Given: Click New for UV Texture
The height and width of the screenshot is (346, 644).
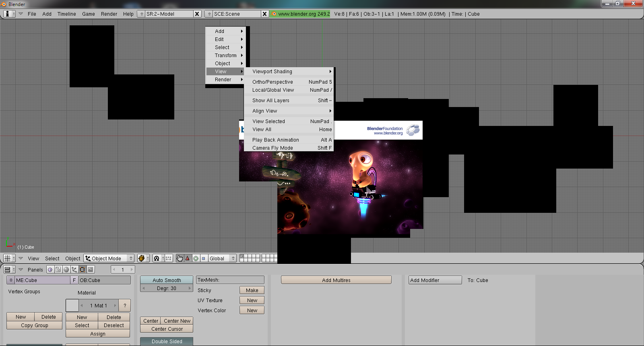Looking at the screenshot, I should pyautogui.click(x=252, y=300).
